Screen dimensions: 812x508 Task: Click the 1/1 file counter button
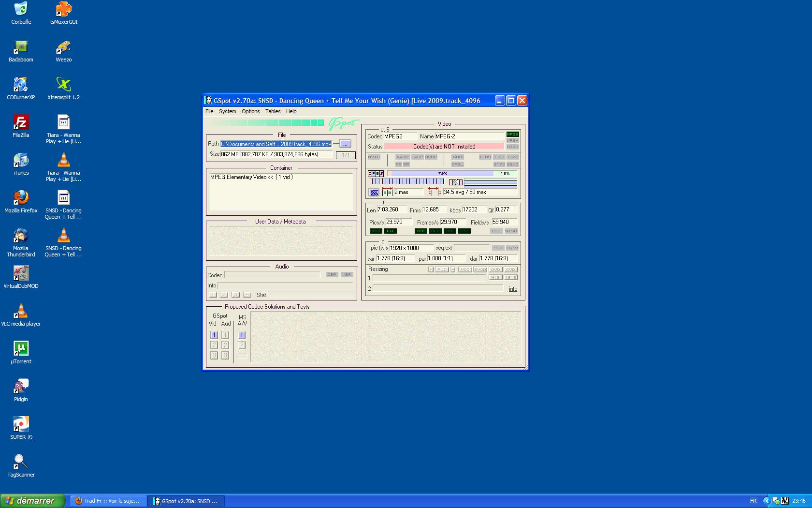click(346, 155)
